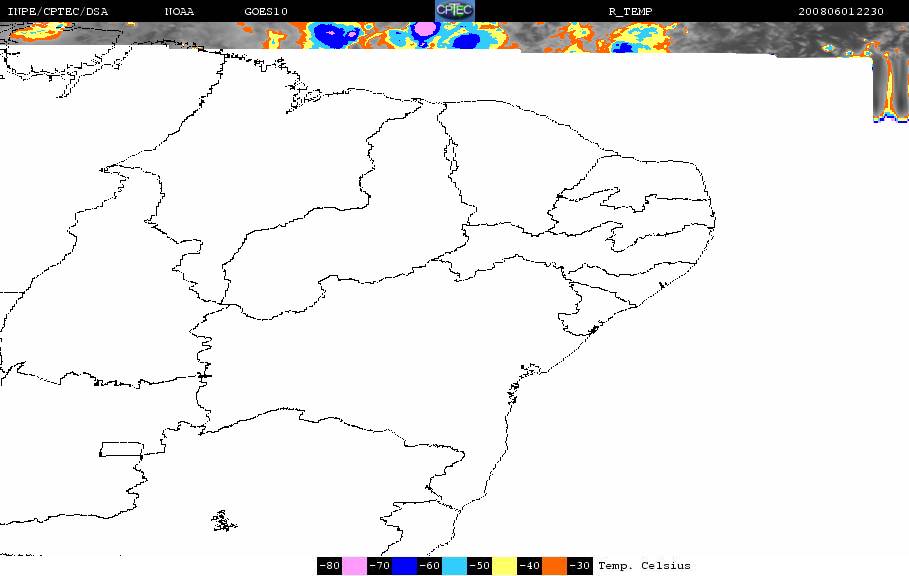Click the -30 legend value label
The height and width of the screenshot is (576, 909).
coord(580,566)
